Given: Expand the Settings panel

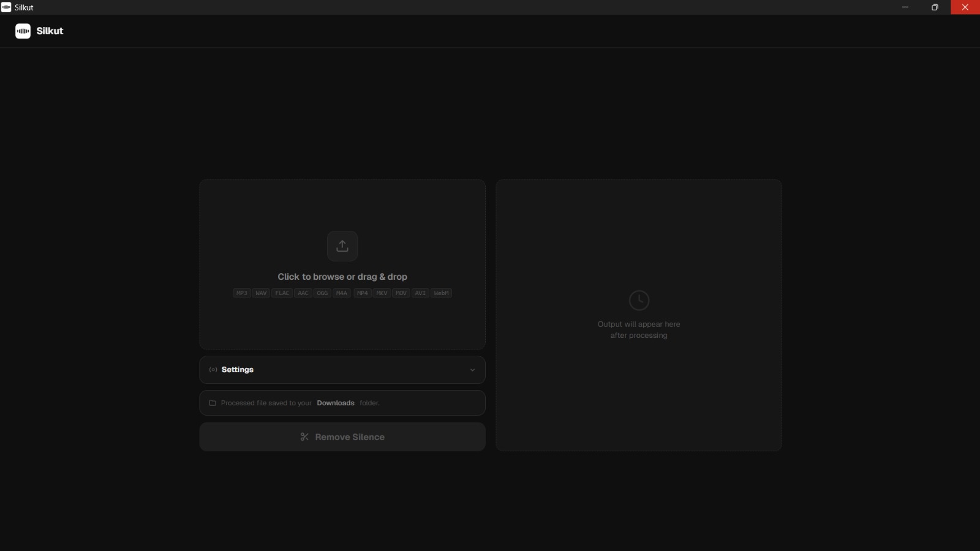Looking at the screenshot, I should [x=342, y=370].
